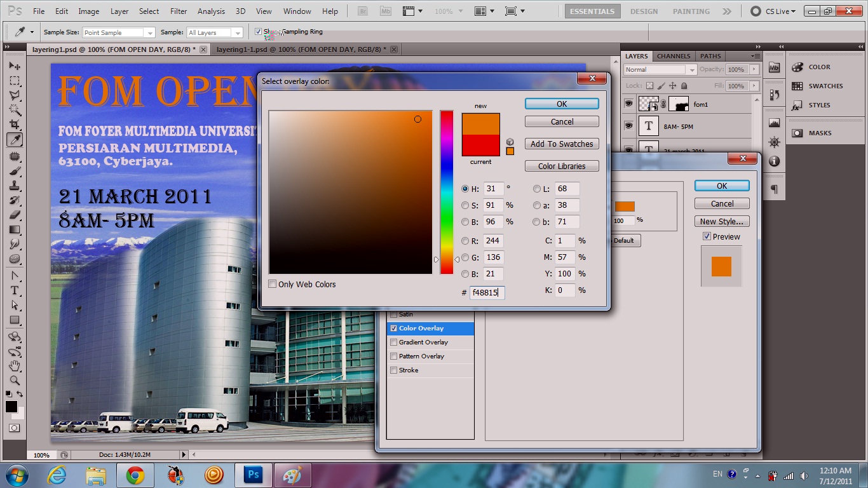Screen dimensions: 868x488
Task: Click Add To Swatches button
Action: click(x=562, y=144)
